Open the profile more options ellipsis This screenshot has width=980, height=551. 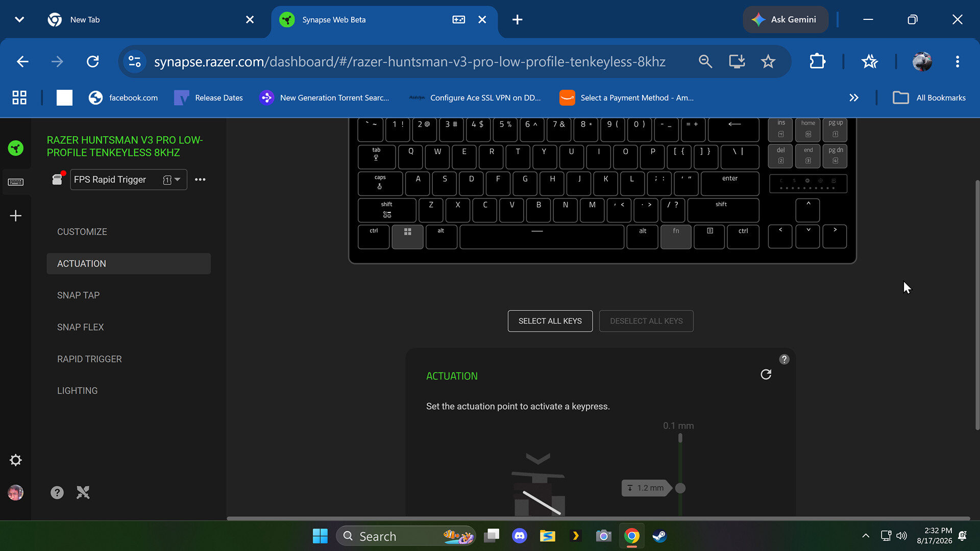point(200,180)
